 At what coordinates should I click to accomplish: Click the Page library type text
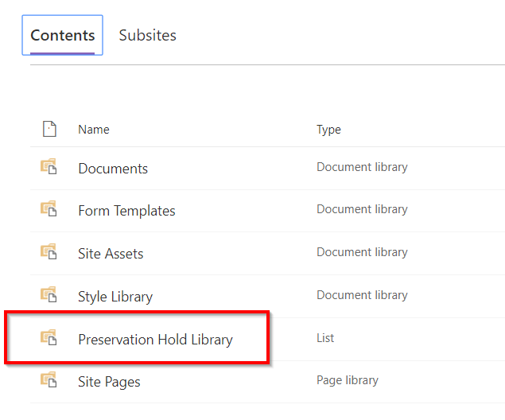coord(347,380)
